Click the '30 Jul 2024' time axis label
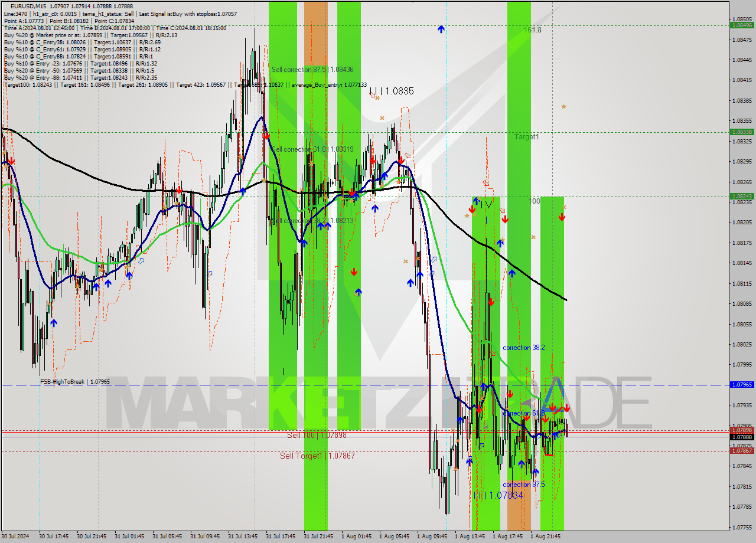 pos(15,537)
